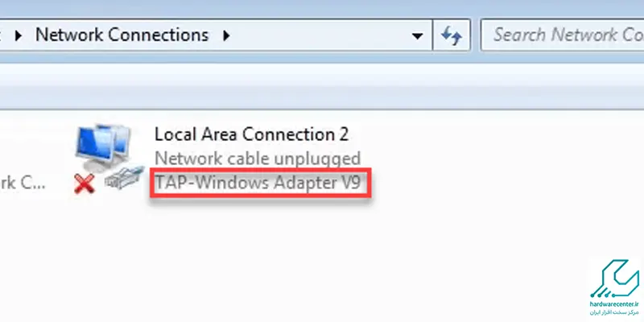Click the Persian caption under the logo
The height and width of the screenshot is (322, 644).
pyautogui.click(x=615, y=312)
